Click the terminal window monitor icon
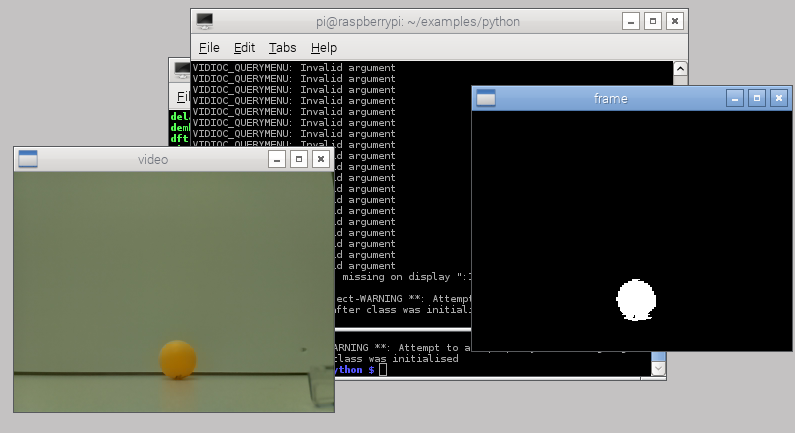The width and height of the screenshot is (795, 433). [x=205, y=21]
